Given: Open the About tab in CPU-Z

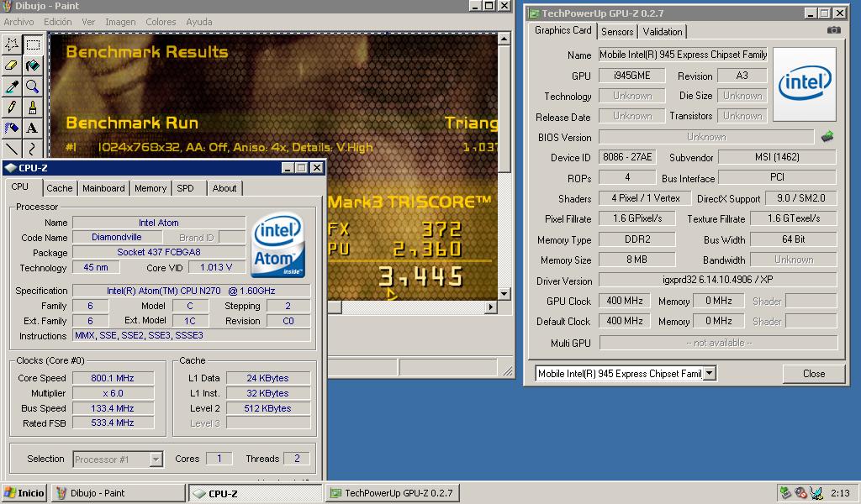Looking at the screenshot, I should (x=224, y=188).
